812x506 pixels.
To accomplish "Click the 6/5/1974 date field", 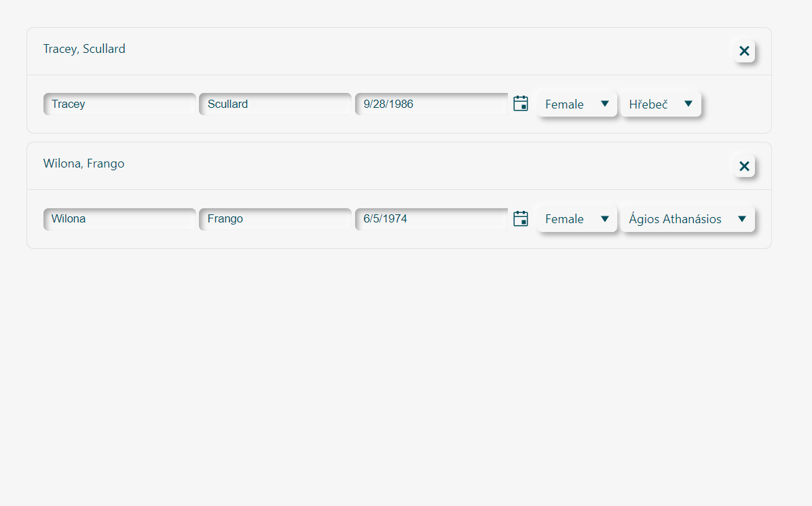I will (x=432, y=219).
